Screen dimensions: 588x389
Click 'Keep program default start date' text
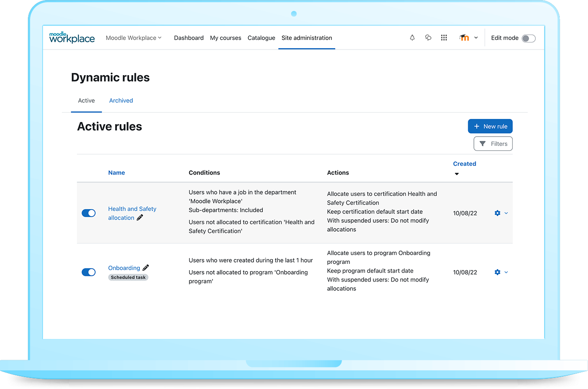click(370, 271)
